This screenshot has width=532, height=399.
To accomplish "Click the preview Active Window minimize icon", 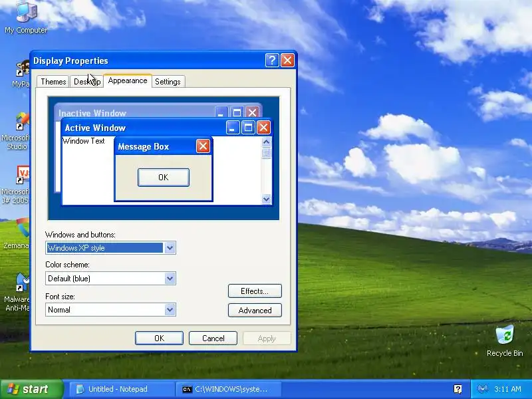I will [233, 128].
